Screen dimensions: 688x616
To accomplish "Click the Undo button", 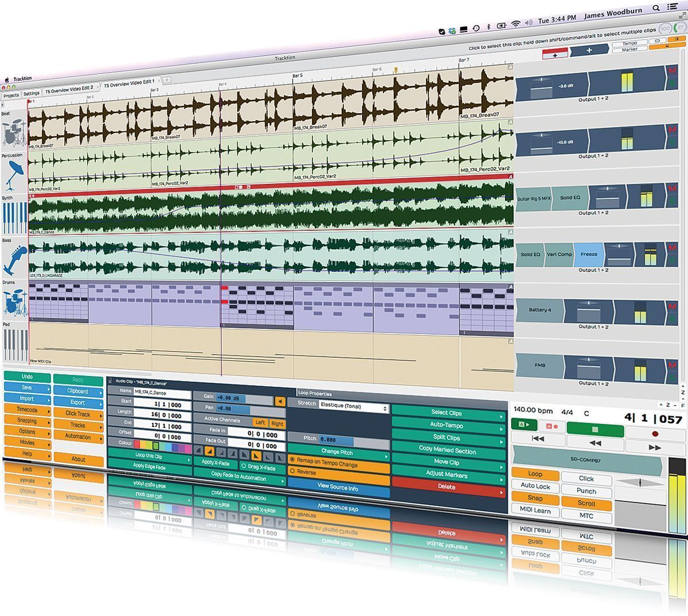I will pos(27,376).
